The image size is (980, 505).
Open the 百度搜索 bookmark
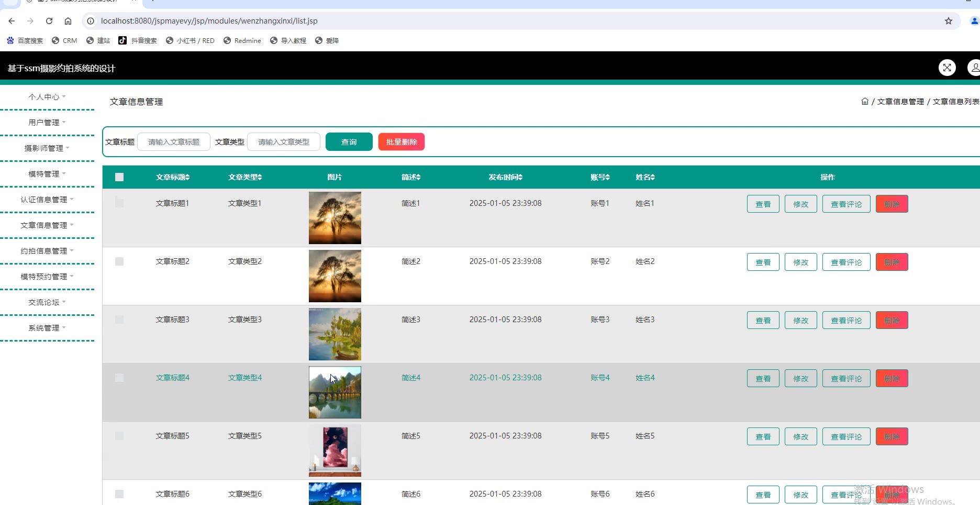pos(25,40)
